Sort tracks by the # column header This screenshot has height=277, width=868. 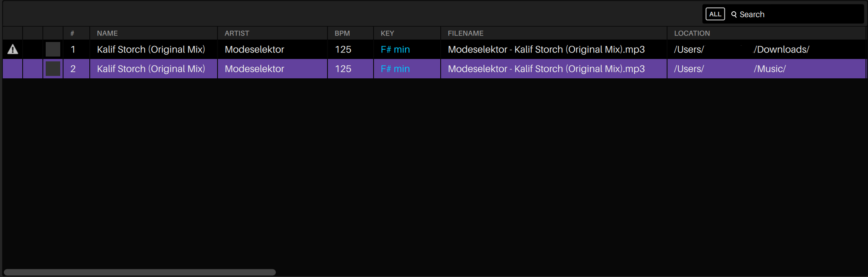[x=72, y=34]
